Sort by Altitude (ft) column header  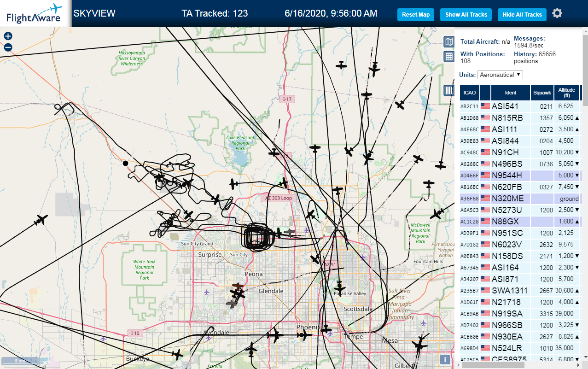coord(567,93)
